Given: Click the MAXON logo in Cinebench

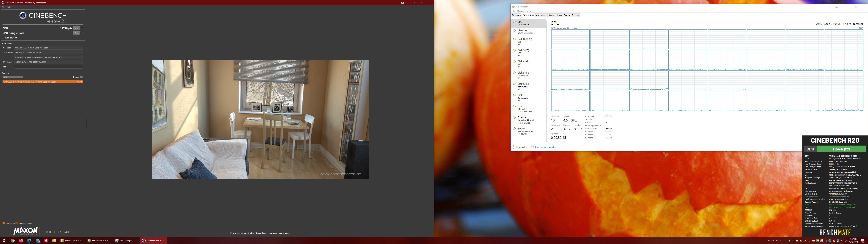Looking at the screenshot, I should [x=25, y=231].
